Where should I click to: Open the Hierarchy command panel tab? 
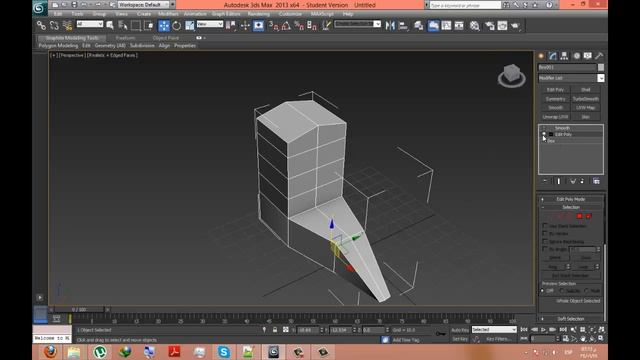point(564,56)
